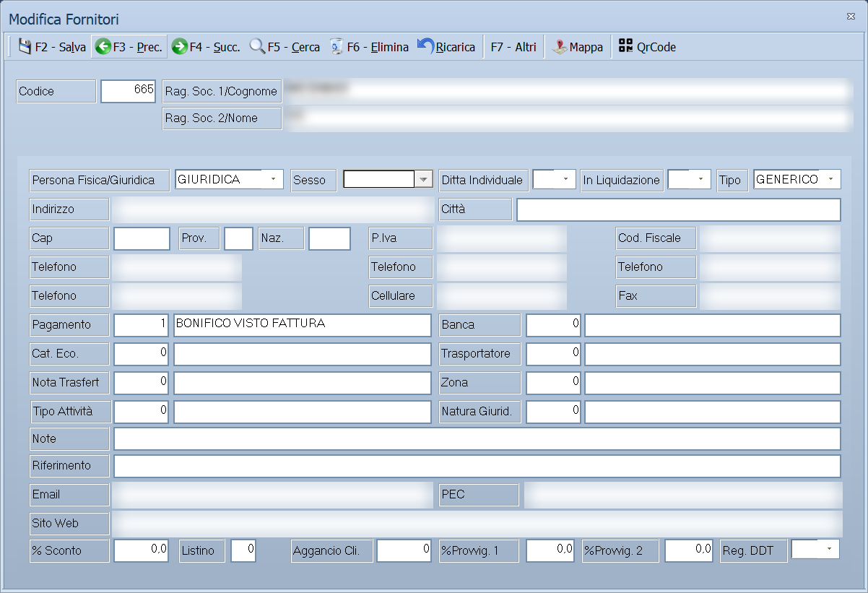
Task: Open the Sesso dropdown
Action: point(423,179)
